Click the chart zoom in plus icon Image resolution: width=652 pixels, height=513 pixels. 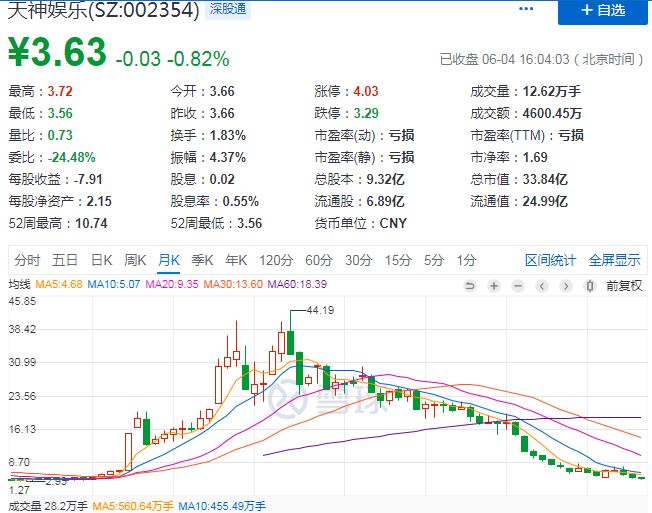pos(494,286)
